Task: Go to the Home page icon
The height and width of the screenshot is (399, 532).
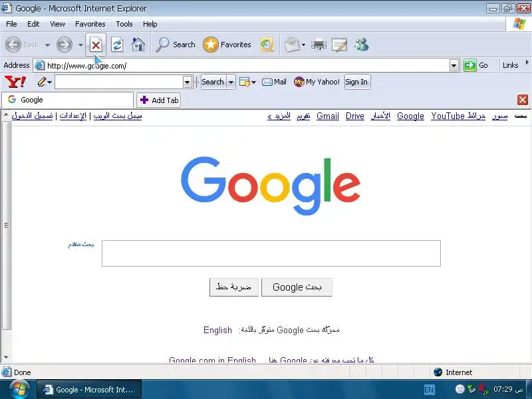Action: coord(138,45)
